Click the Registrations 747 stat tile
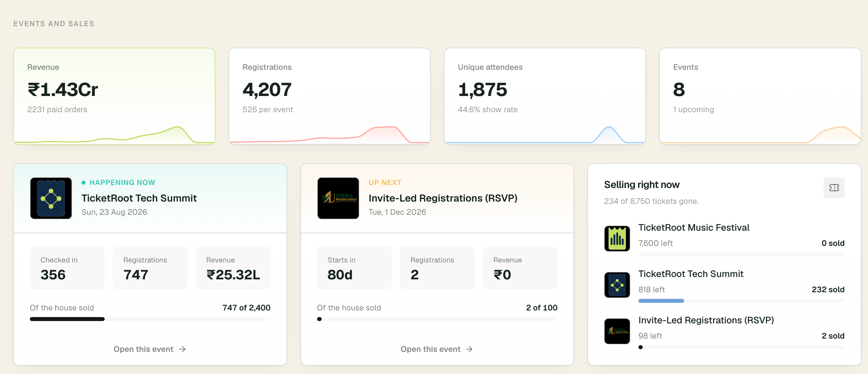Image resolution: width=868 pixels, height=374 pixels. [x=150, y=268]
